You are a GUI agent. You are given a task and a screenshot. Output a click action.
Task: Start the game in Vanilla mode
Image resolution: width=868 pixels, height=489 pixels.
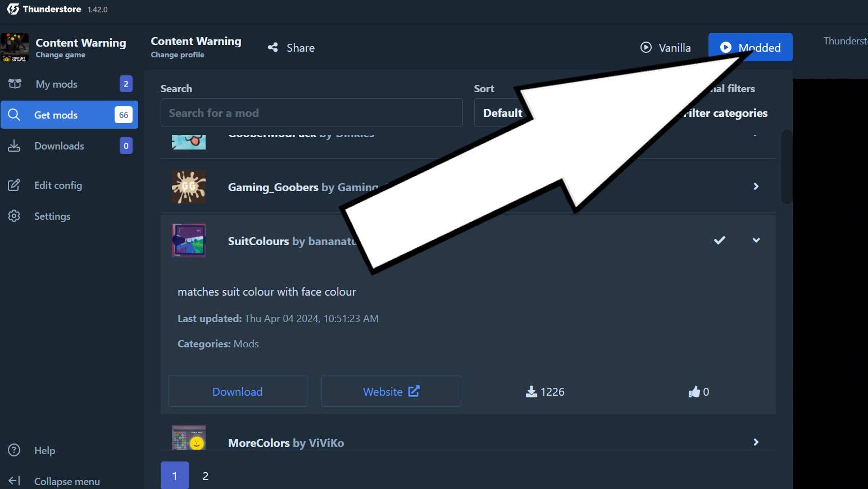click(x=666, y=47)
